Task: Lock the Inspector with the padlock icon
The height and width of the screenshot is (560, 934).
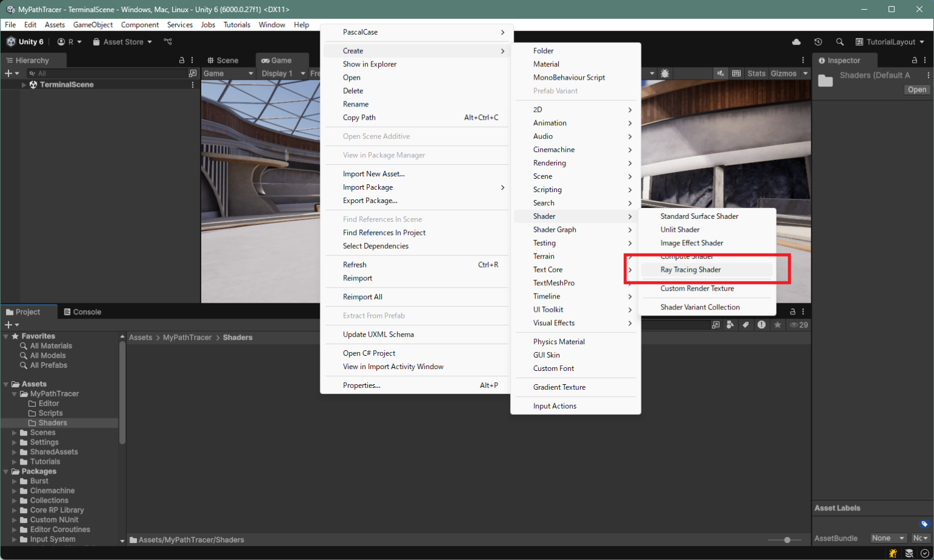Action: 915,60
